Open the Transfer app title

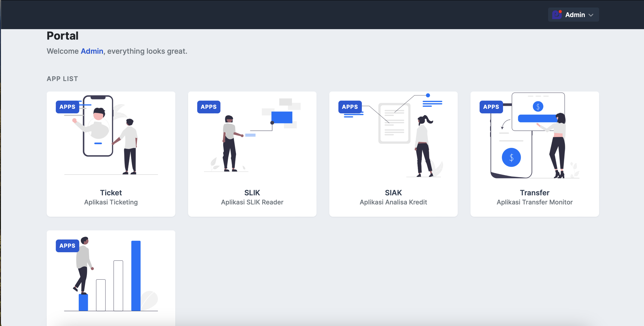pos(534,193)
